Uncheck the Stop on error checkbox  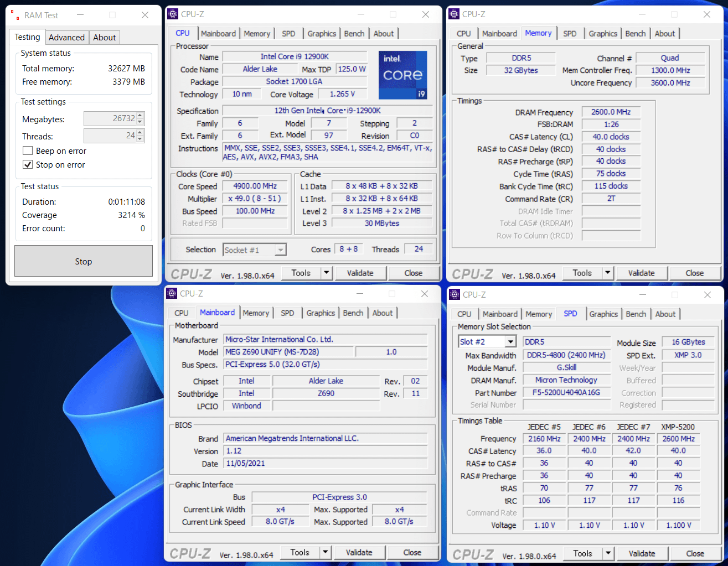[28, 164]
